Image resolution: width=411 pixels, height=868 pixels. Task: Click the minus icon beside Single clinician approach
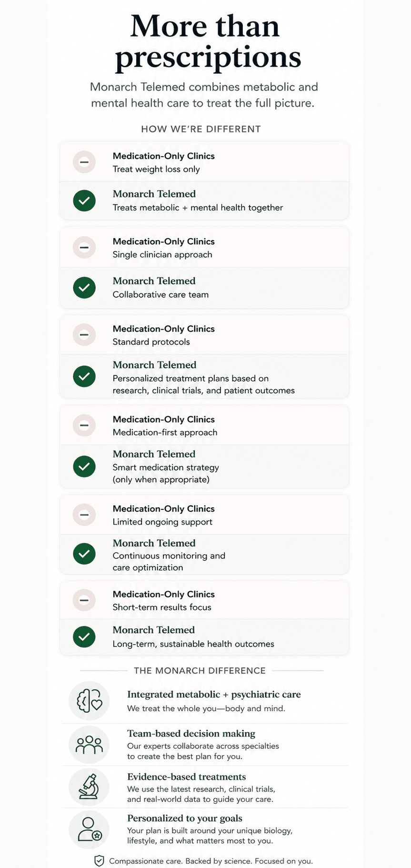(x=84, y=247)
